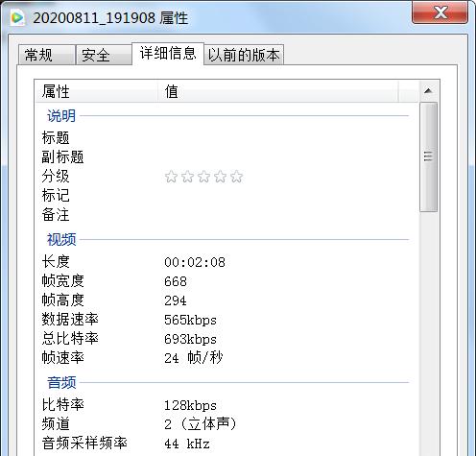Viewport: 476px width, 456px height.
Task: Select the 详细信息 tab
Action: (168, 54)
